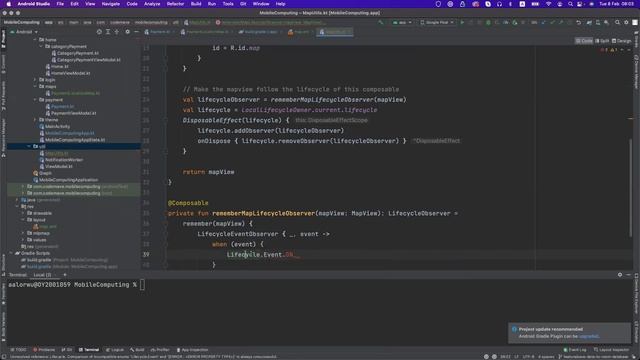Open the Layout Inspector in the status bar

611,350
